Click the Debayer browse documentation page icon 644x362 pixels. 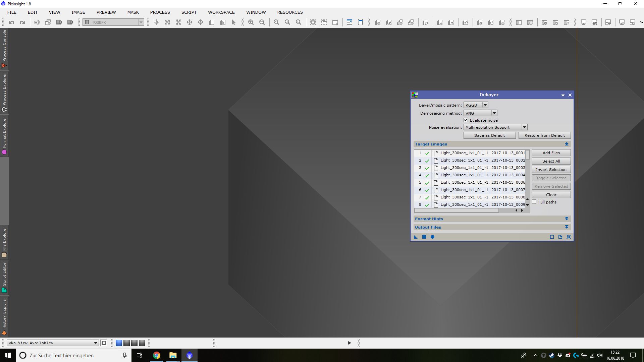(x=560, y=237)
